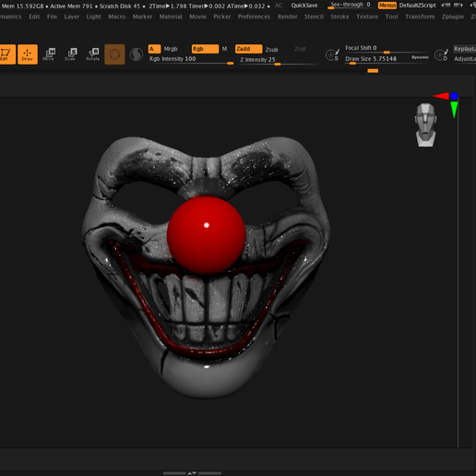The image size is (476, 476).
Task: Click the Focal Shift slider
Action: click(x=387, y=49)
